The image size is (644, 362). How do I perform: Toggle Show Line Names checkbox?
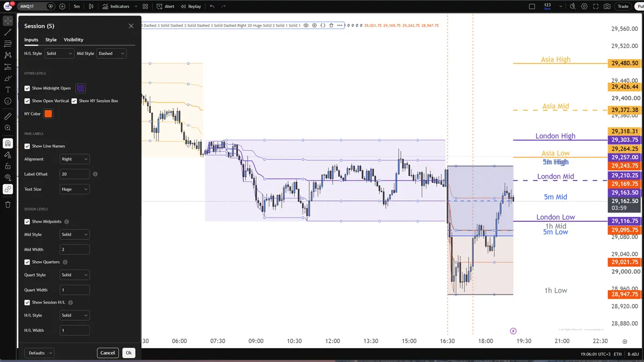click(27, 146)
